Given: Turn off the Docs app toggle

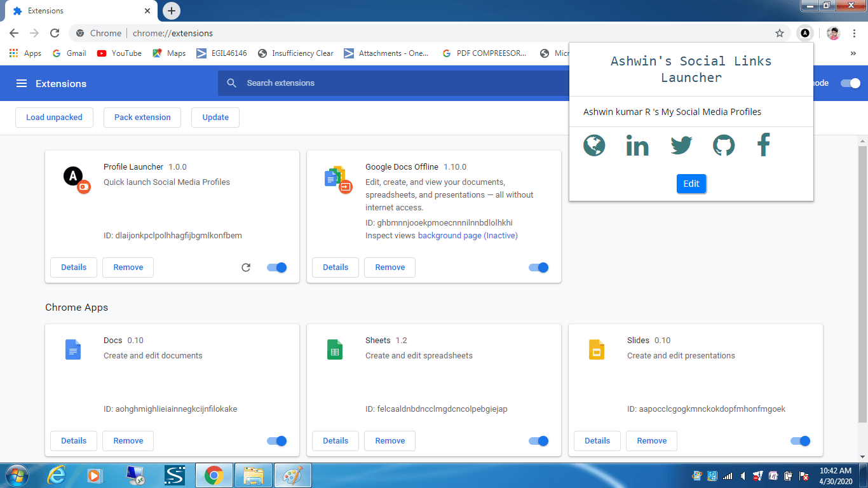Looking at the screenshot, I should (277, 441).
